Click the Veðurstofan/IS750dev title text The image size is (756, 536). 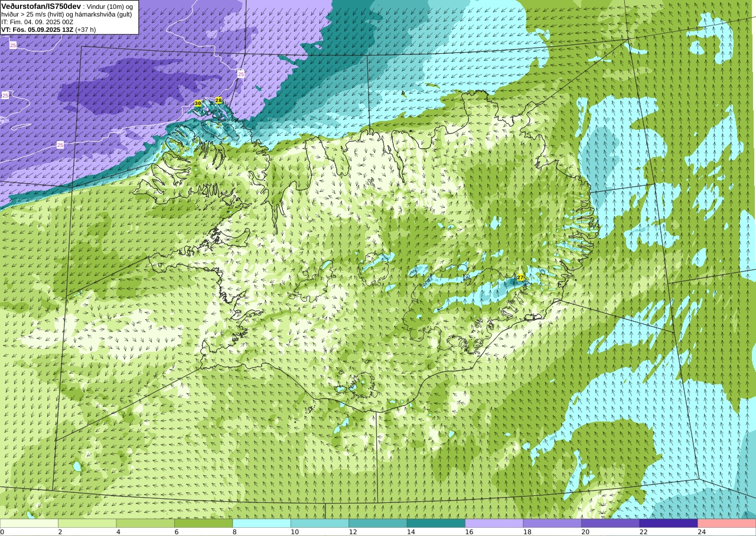click(x=41, y=6)
